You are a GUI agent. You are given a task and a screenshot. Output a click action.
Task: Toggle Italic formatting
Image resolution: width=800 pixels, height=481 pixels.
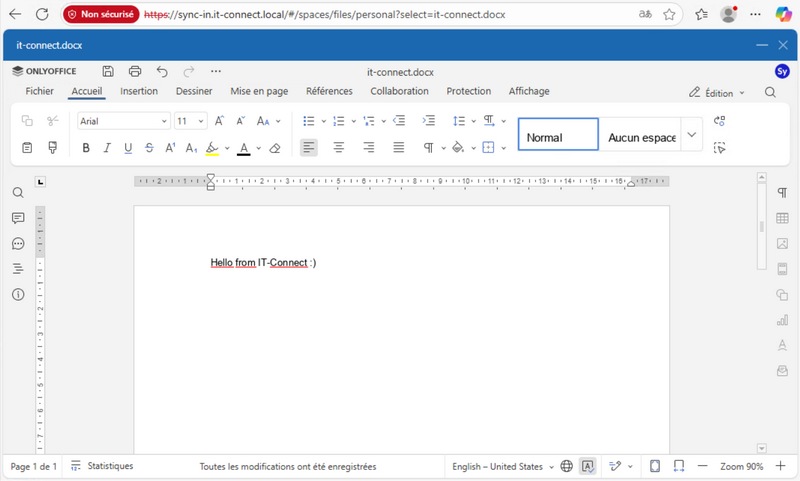(107, 148)
